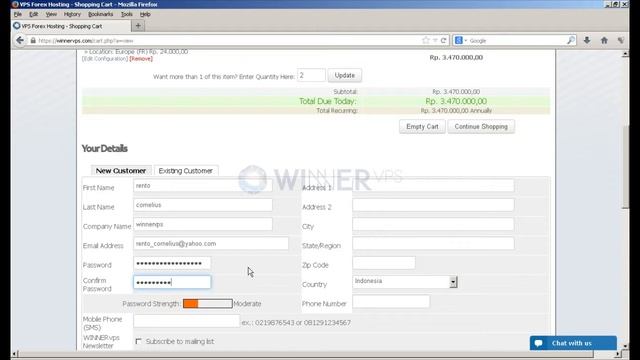Focus the First Name field

[203, 186]
